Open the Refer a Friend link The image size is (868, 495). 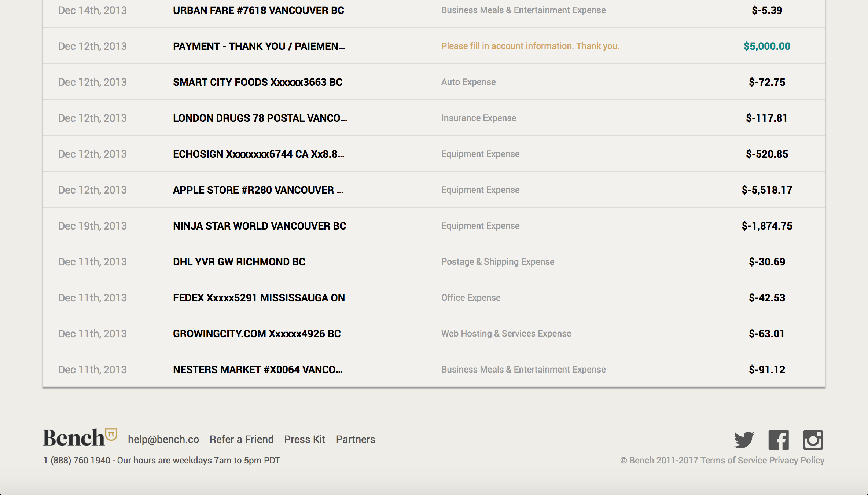pos(242,439)
